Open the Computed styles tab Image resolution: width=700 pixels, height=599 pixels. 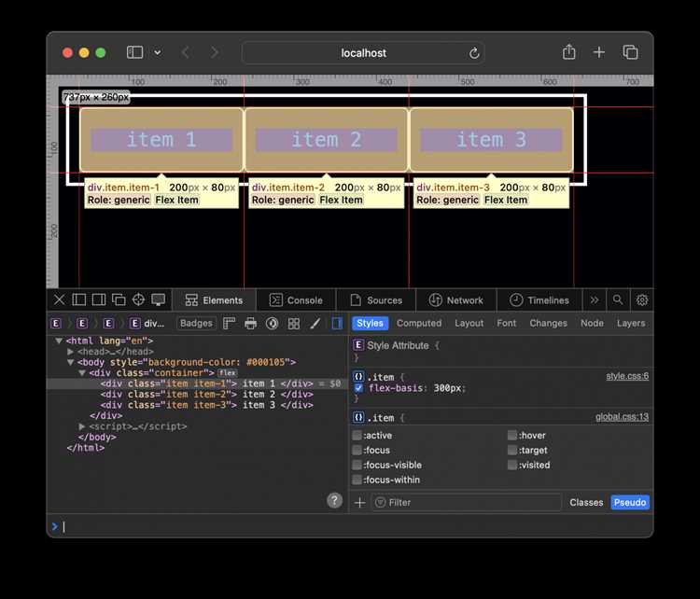(419, 323)
